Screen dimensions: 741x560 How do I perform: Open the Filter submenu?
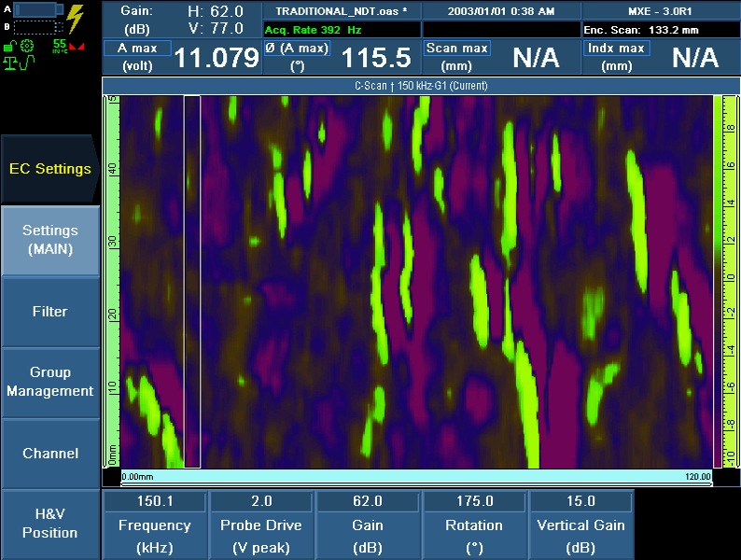pyautogui.click(x=49, y=312)
